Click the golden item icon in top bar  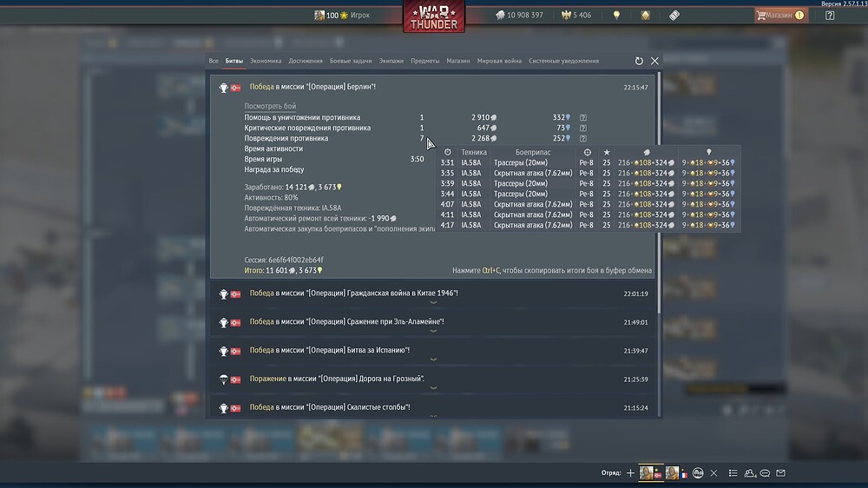[x=646, y=16]
